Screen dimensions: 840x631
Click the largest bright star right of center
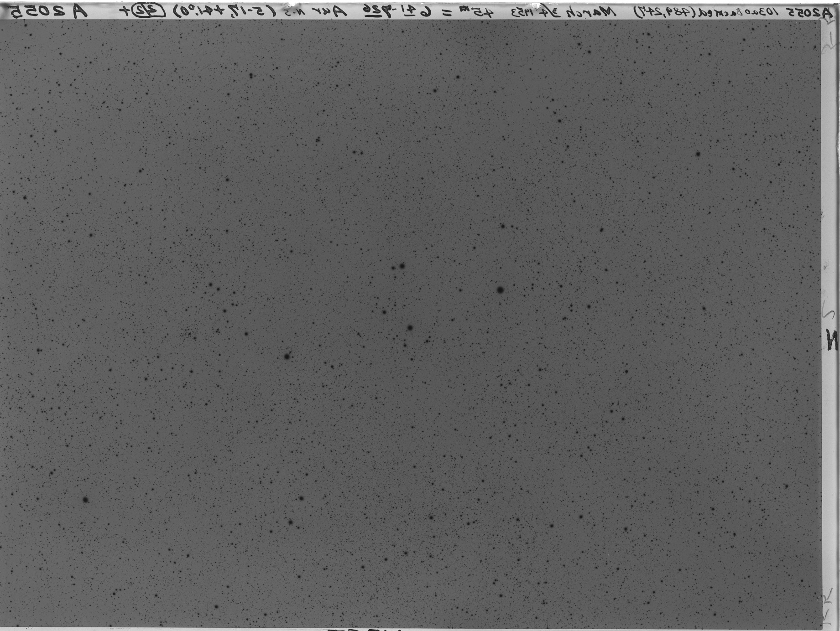[500, 290]
